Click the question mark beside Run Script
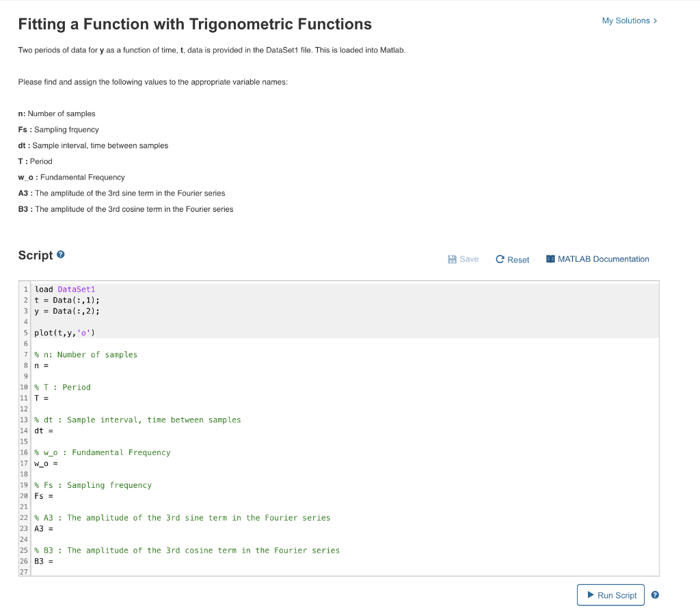 pyautogui.click(x=654, y=594)
